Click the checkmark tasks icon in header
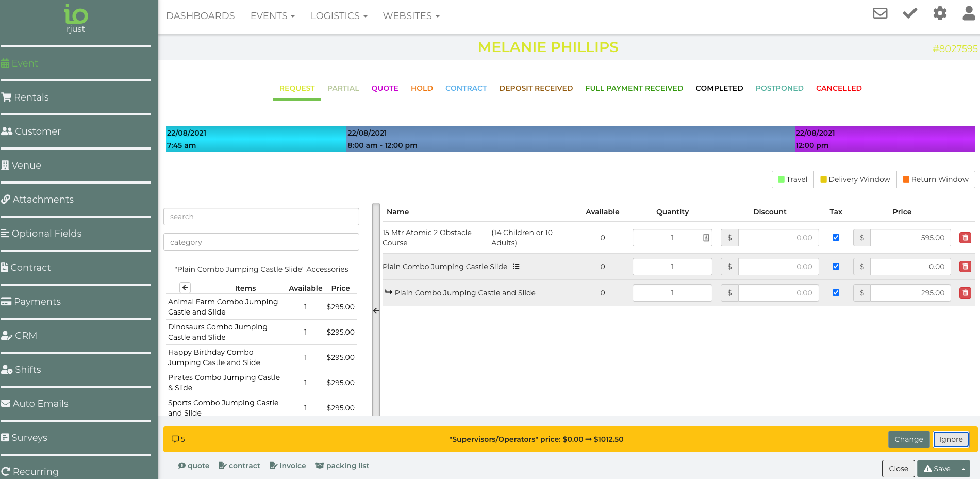 910,13
